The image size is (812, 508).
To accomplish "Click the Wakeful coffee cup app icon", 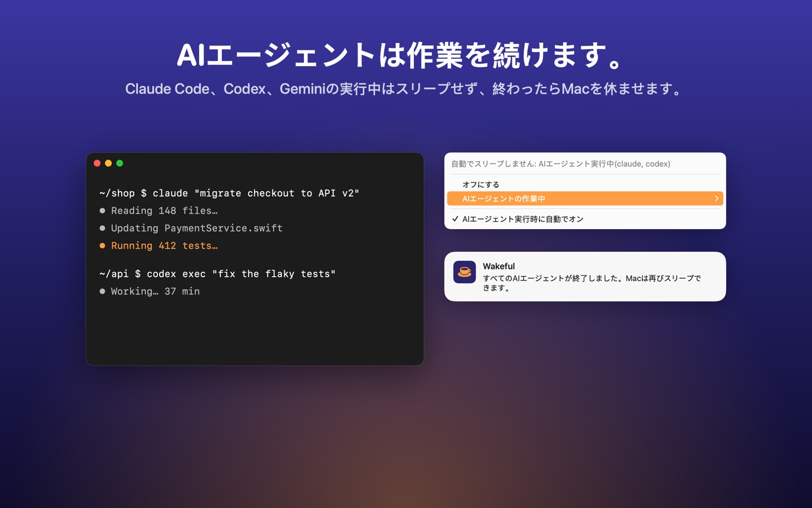I will (x=464, y=272).
